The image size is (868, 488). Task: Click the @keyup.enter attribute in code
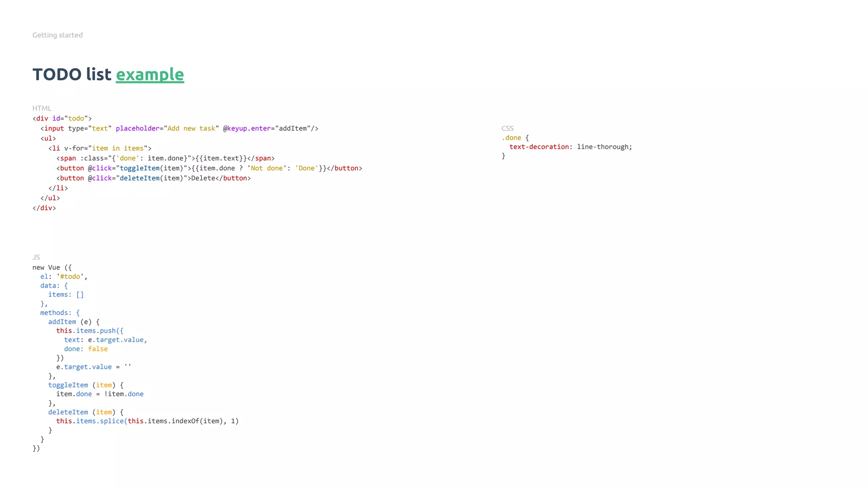tap(247, 128)
